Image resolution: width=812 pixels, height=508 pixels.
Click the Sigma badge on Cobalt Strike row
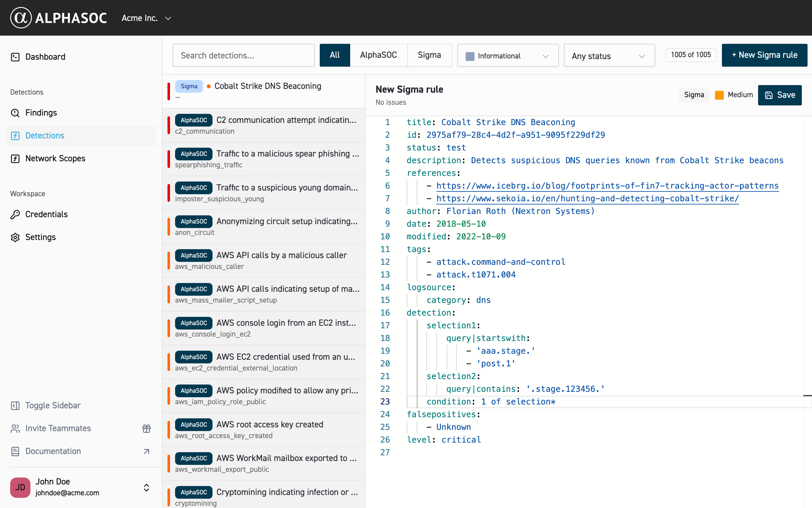tap(189, 86)
